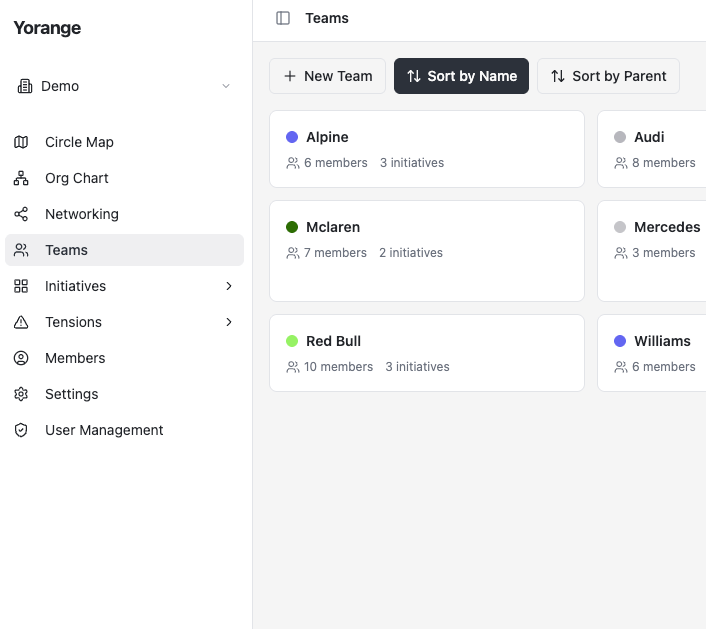
Task: Open Circle Map from the sidebar
Action: point(124,142)
